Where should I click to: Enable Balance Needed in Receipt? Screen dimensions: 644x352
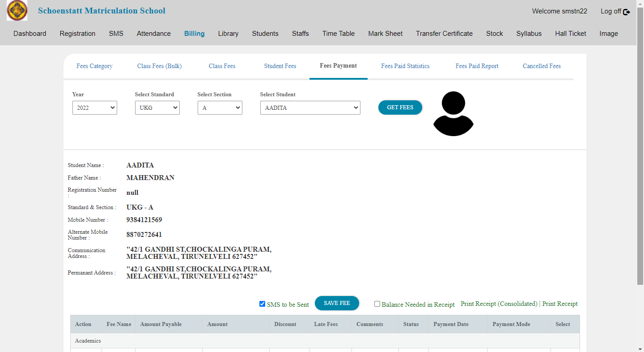coord(377,304)
